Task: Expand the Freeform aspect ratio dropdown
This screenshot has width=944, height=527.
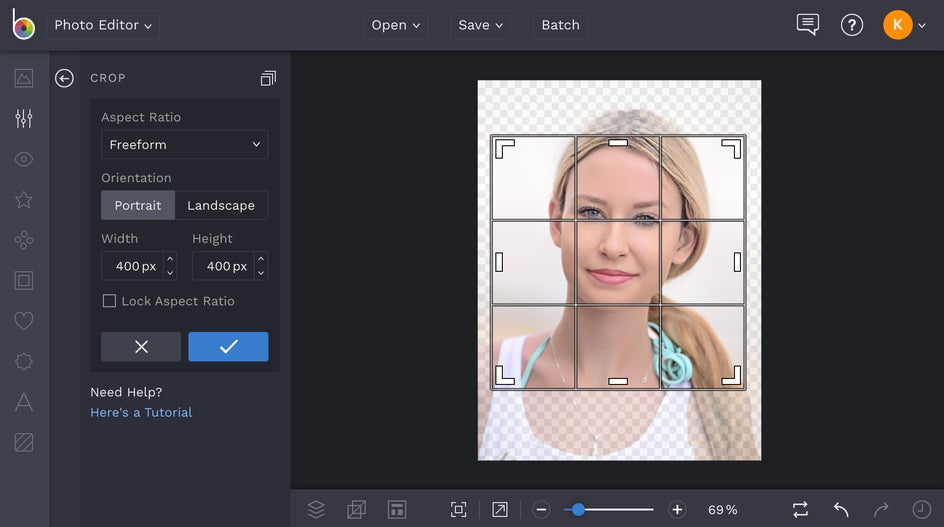Action: pyautogui.click(x=184, y=145)
